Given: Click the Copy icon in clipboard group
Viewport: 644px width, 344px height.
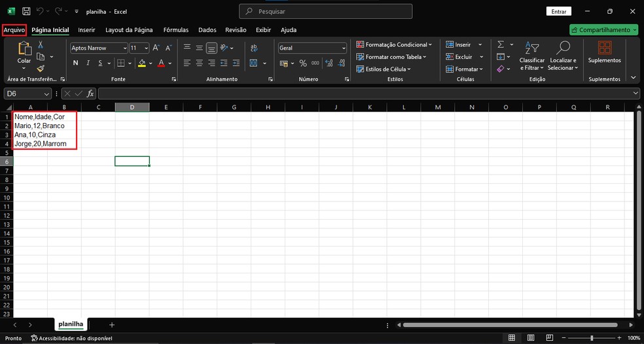Looking at the screenshot, I should (41, 56).
